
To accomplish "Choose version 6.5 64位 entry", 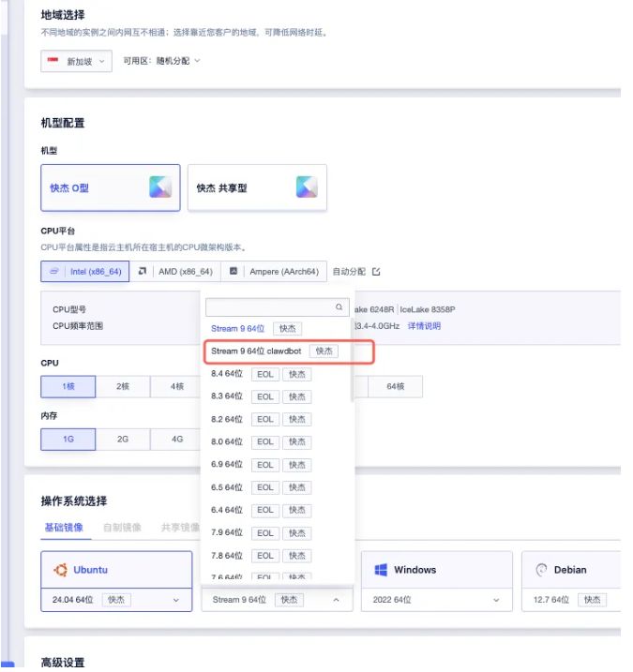I will 278,487.
